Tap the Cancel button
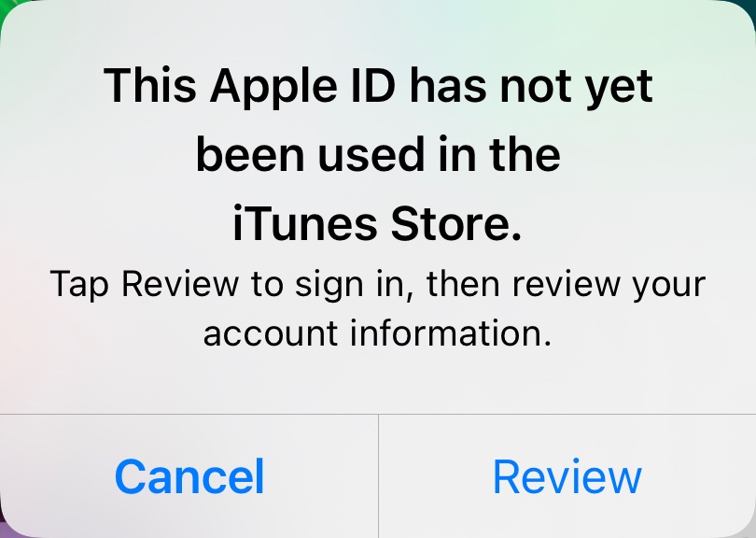756x538 pixels. [x=189, y=476]
